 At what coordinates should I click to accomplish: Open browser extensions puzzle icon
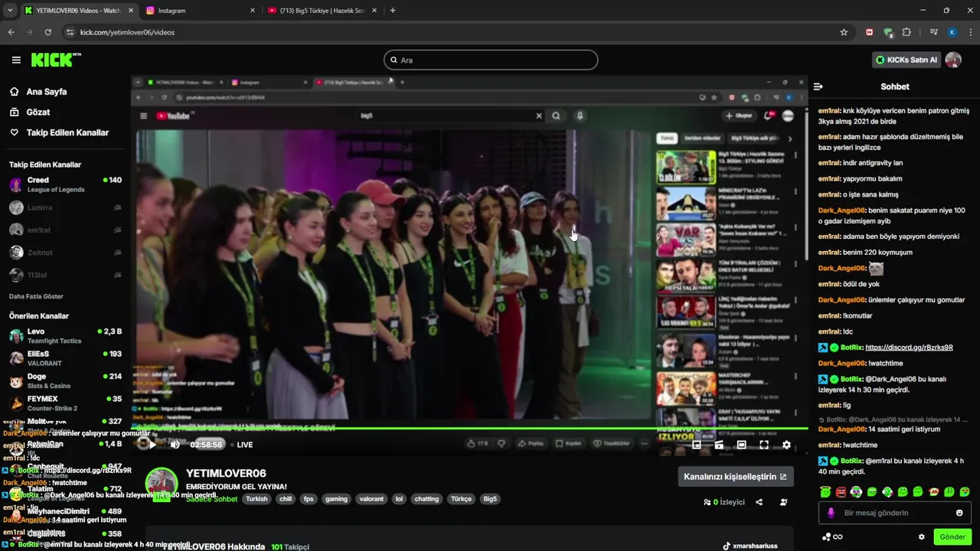pyautogui.click(x=906, y=32)
